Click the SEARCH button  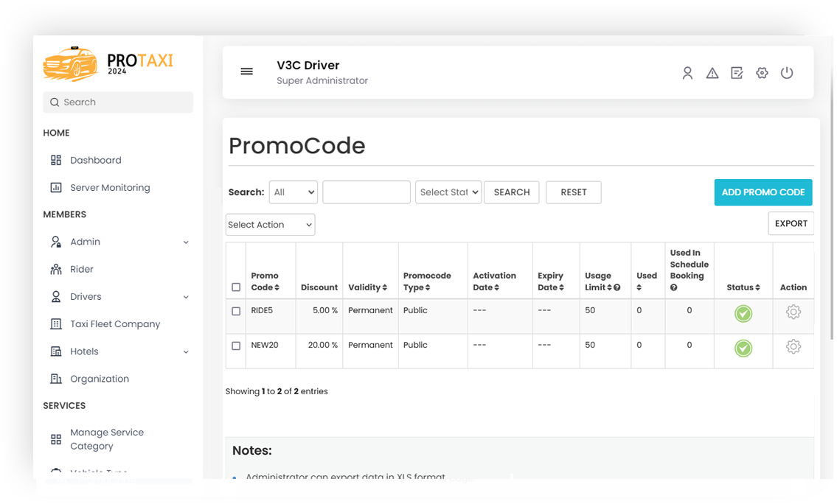511,192
